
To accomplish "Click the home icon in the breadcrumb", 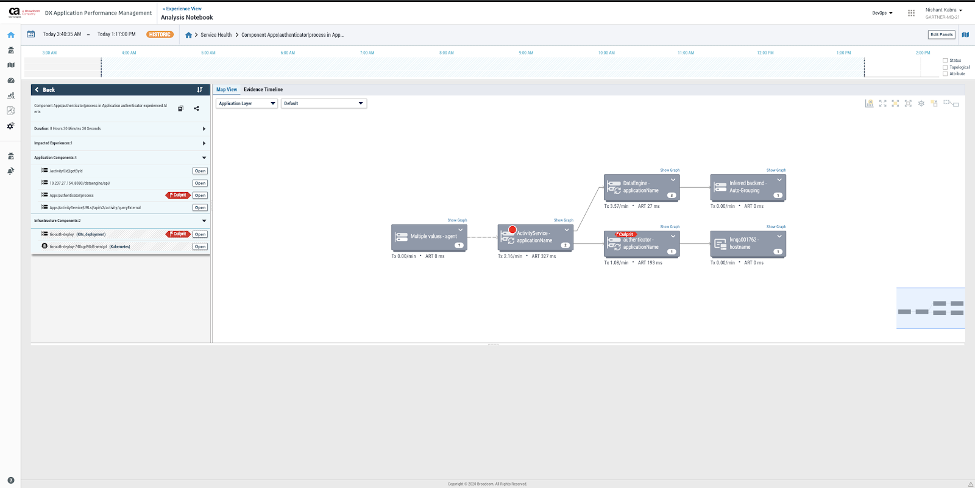I will [x=189, y=34].
